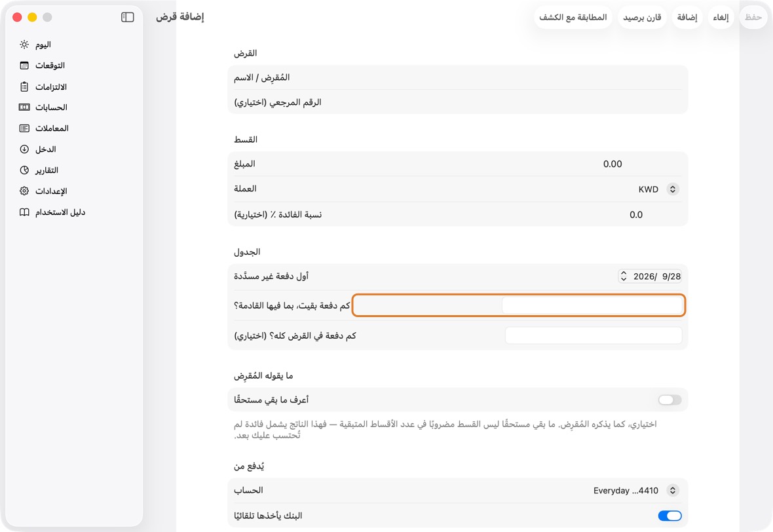
Task: Focus the الرقم المرجعي (اختياري) field
Action: 457,102
